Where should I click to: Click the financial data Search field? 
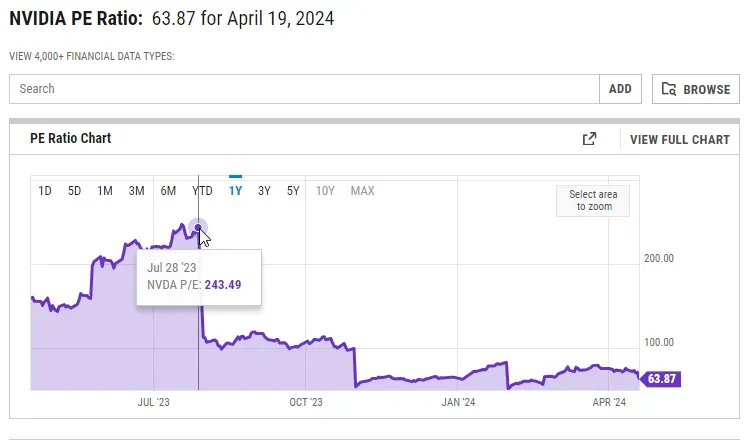304,89
